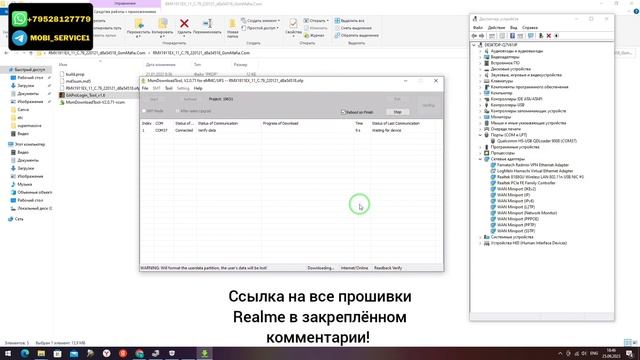Image resolution: width=640 pixels, height=360 pixels.
Task: Click Выделить все in Explorer ribbon
Action: 349,20
